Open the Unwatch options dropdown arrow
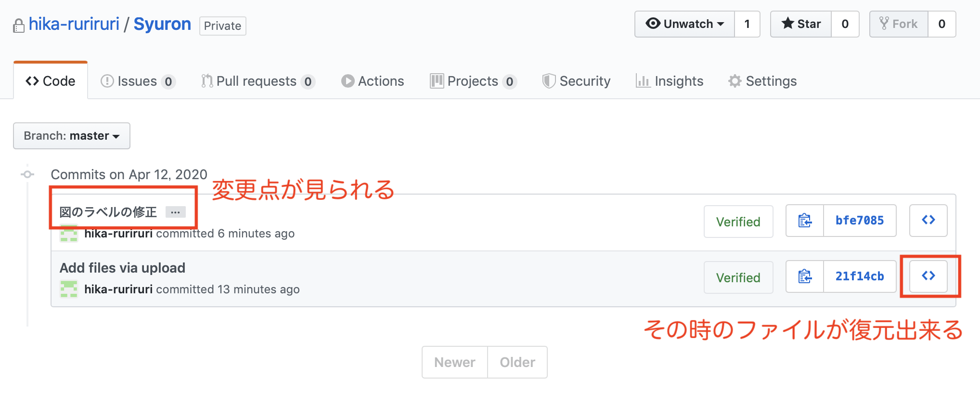Viewport: 980px width, 393px height. pyautogui.click(x=719, y=24)
